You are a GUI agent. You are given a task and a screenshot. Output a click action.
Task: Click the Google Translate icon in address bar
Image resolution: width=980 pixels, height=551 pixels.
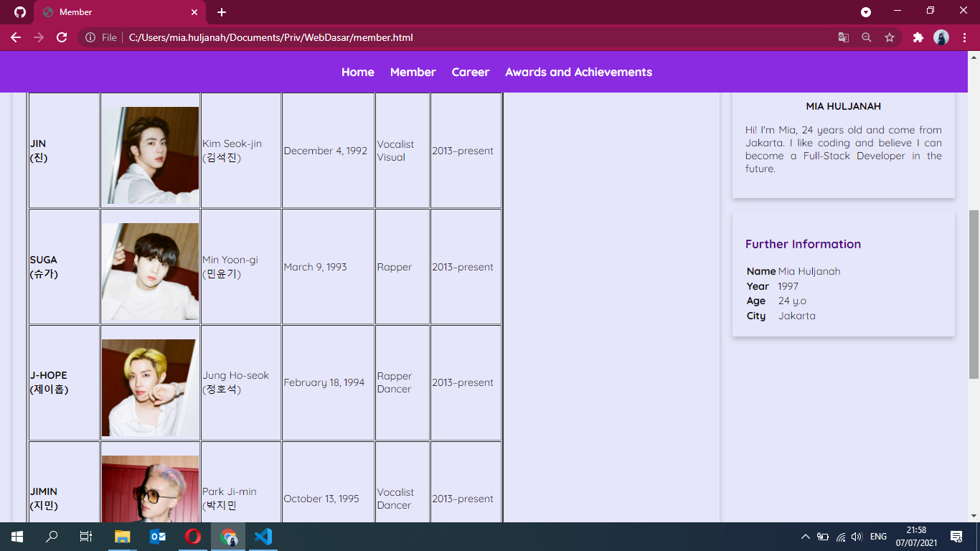click(x=844, y=37)
